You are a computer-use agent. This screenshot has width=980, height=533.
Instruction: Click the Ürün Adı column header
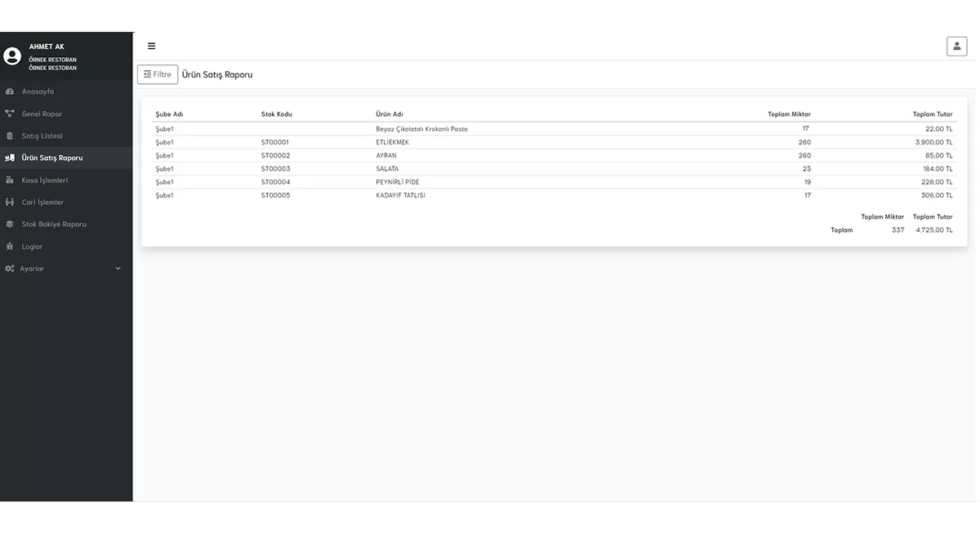pos(390,114)
